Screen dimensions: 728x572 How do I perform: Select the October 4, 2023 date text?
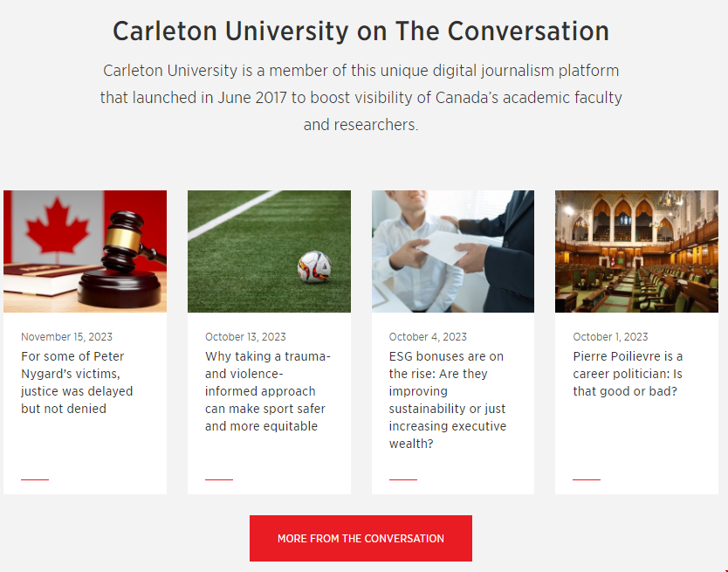(428, 337)
